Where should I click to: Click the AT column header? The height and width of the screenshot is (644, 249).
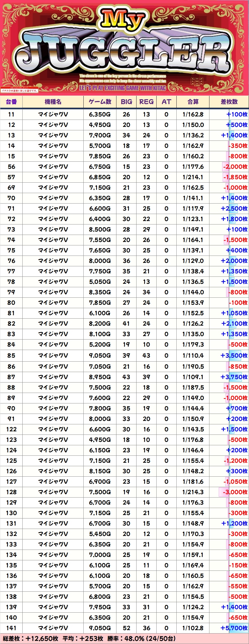click(166, 102)
